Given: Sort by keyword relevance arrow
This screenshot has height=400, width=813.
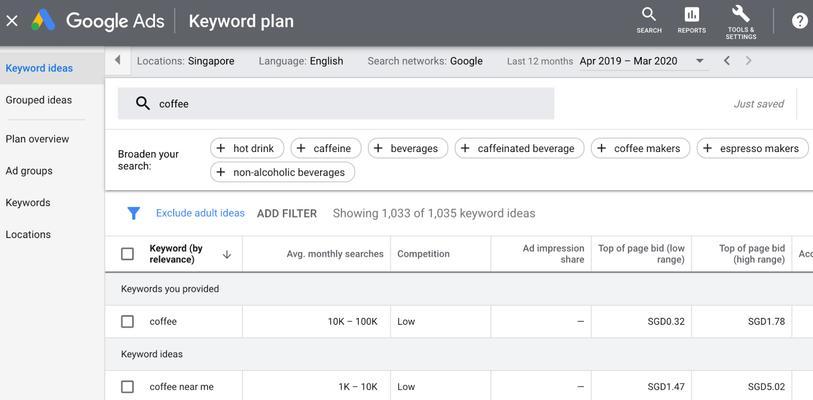Looking at the screenshot, I should pyautogui.click(x=227, y=254).
